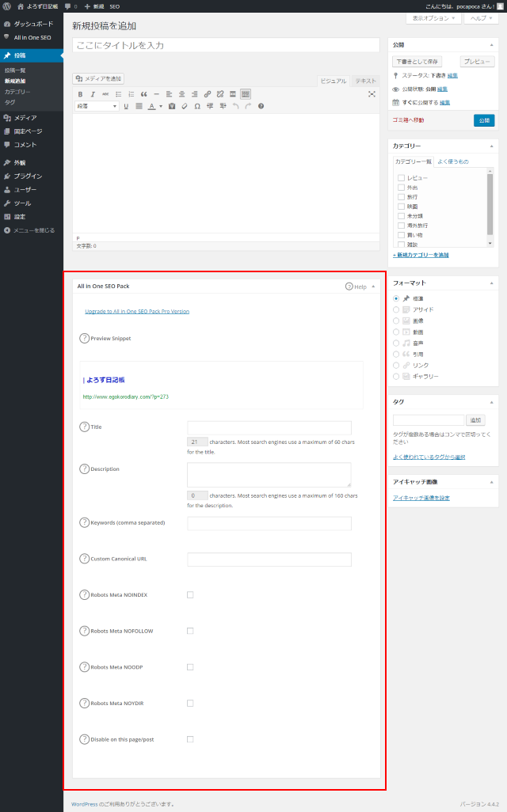Insert Read More tag
This screenshot has width=507, height=812.
point(233,94)
